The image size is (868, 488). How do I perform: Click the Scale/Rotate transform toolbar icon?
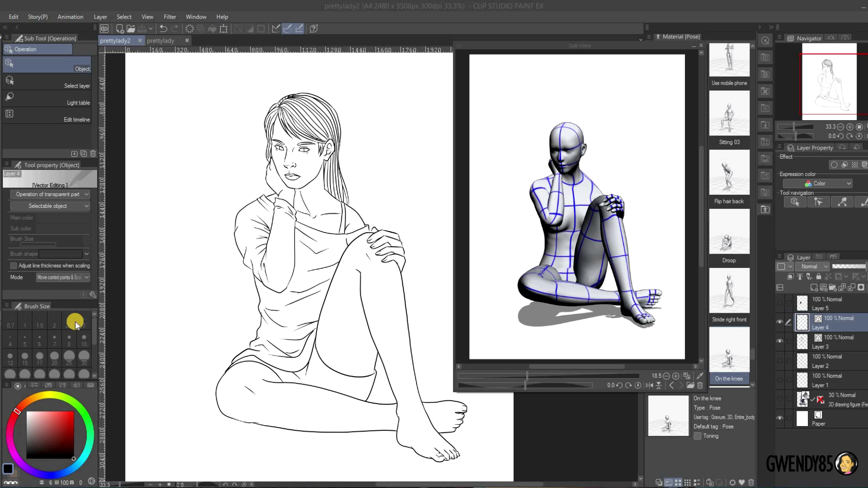(223, 28)
